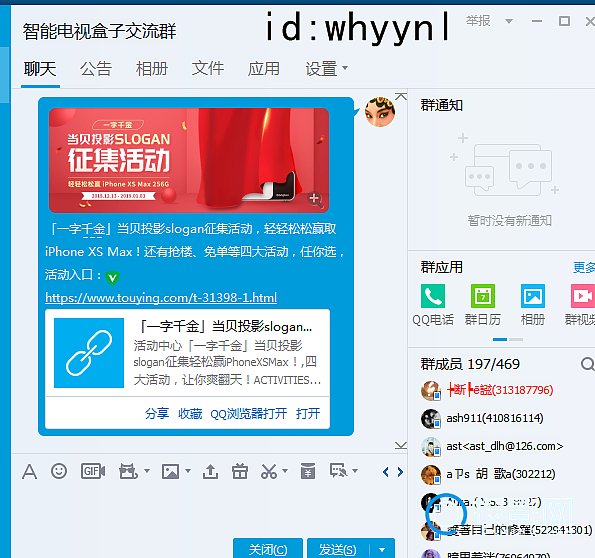595x558 pixels.
Task: Click the message text input area
Action: [x=209, y=509]
